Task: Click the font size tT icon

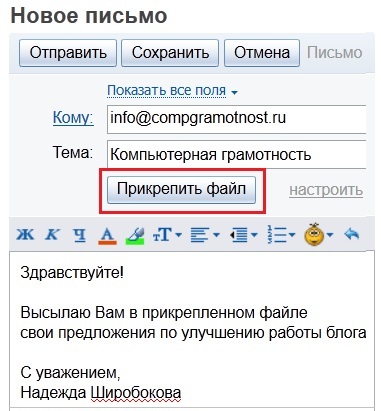Action: 162,235
